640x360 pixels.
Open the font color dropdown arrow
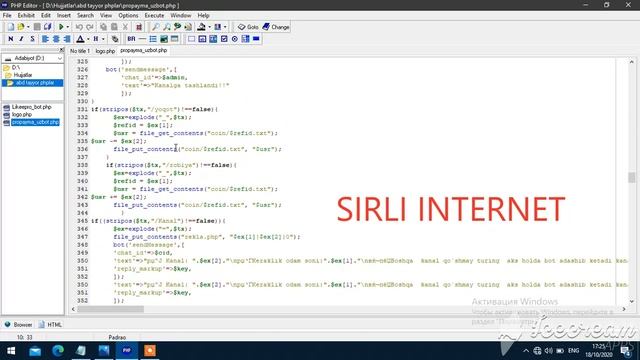(88, 39)
